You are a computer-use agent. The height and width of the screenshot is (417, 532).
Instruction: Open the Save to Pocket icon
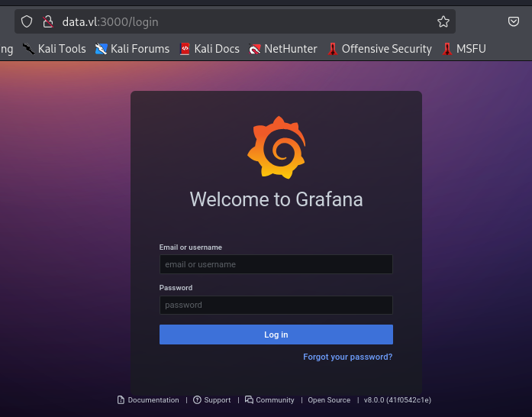(514, 21)
